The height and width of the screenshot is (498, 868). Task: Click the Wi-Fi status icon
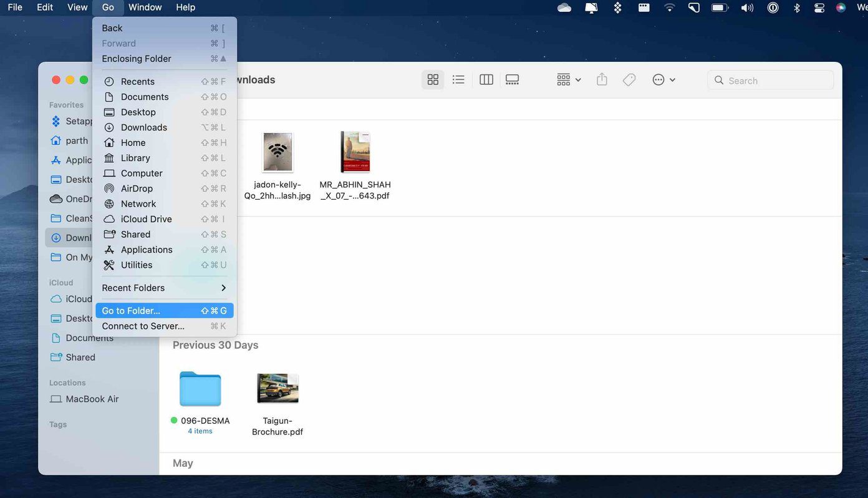pos(670,7)
